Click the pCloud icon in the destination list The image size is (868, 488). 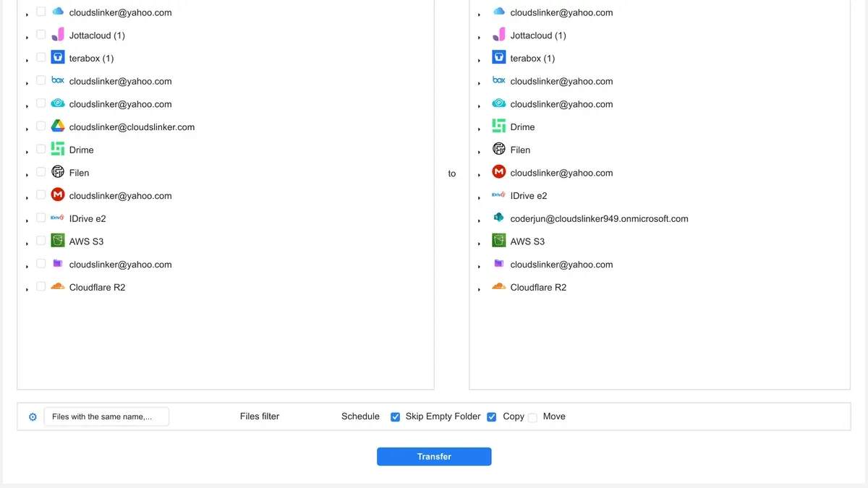point(499,103)
